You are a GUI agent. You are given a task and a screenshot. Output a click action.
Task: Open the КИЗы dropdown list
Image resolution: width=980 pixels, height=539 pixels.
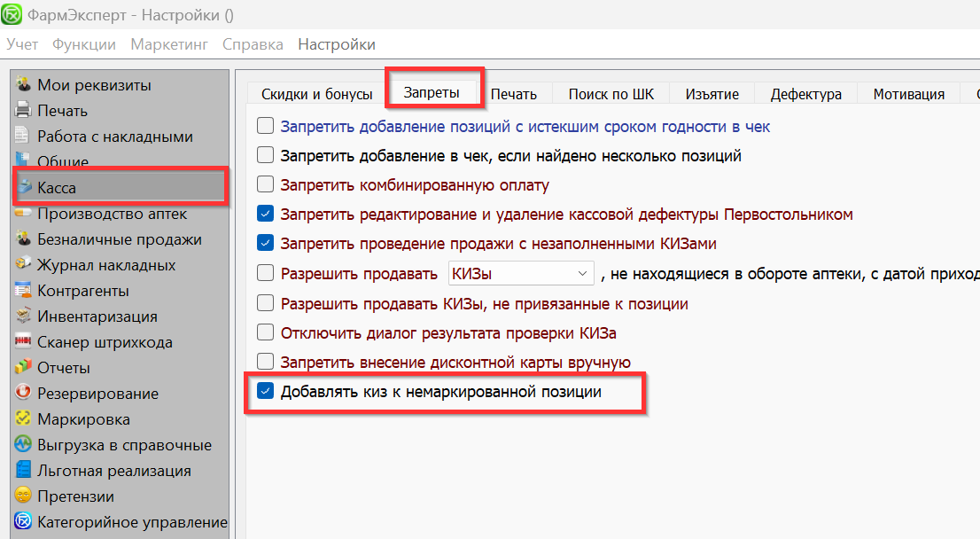(x=519, y=273)
